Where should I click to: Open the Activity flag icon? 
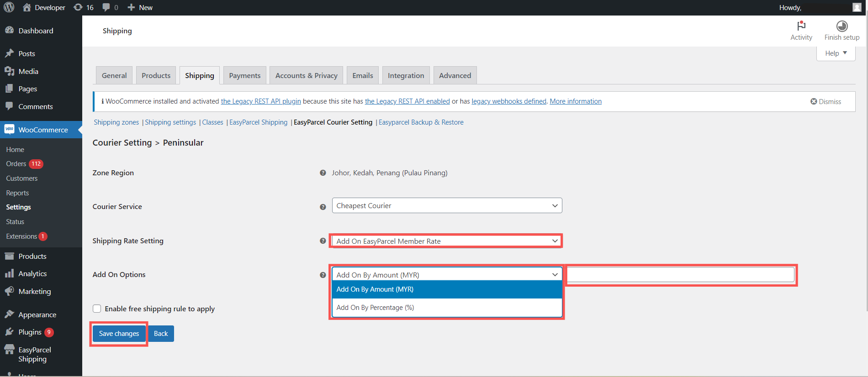click(801, 26)
